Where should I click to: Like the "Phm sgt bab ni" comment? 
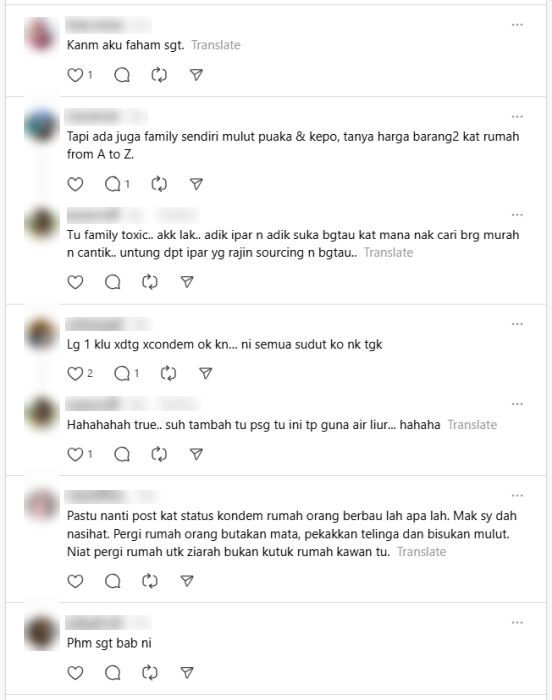pyautogui.click(x=75, y=673)
